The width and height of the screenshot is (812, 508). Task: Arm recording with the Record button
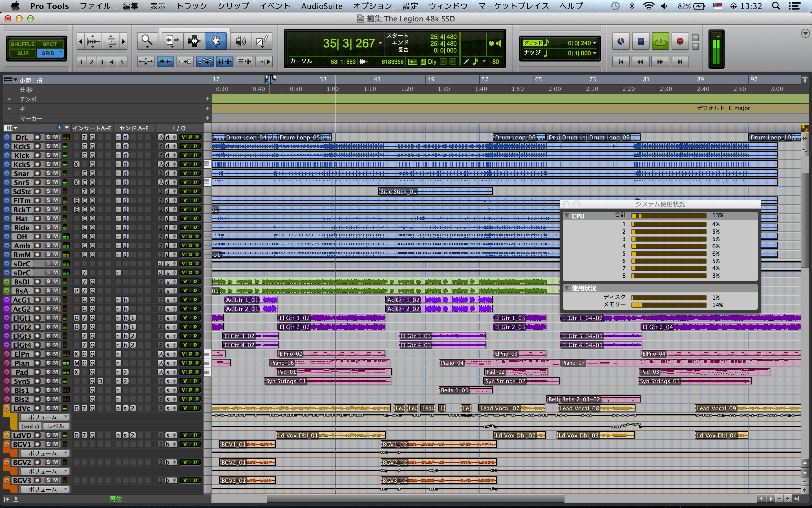(680, 41)
